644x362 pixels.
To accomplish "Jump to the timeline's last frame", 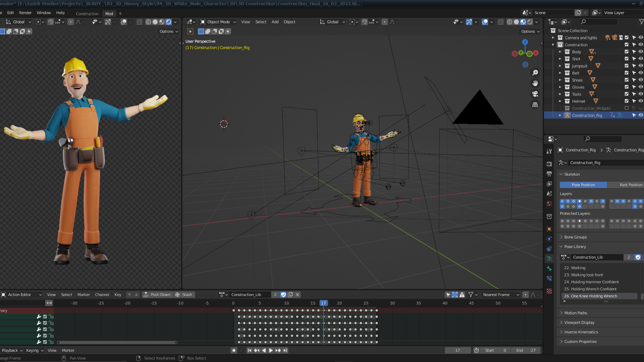I will pos(285,350).
